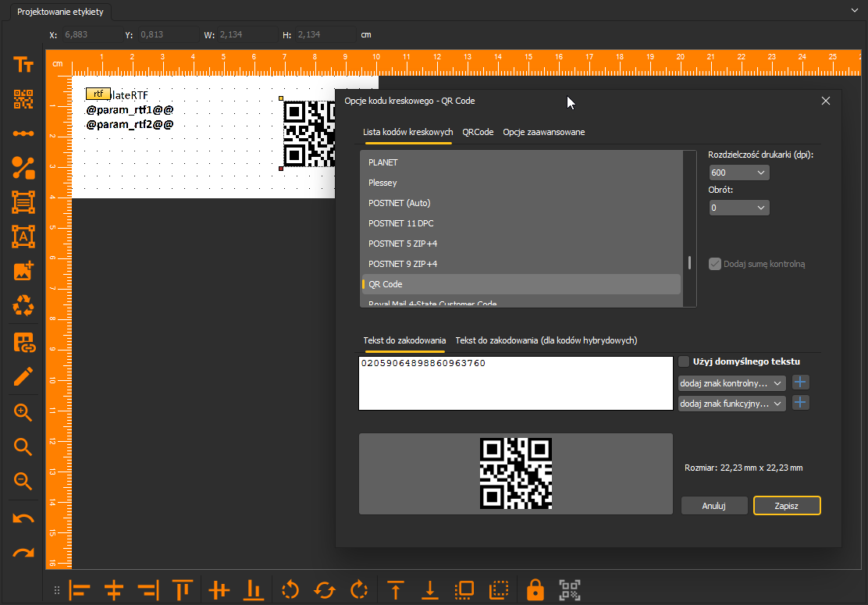Select the line drawing tool

tap(23, 133)
